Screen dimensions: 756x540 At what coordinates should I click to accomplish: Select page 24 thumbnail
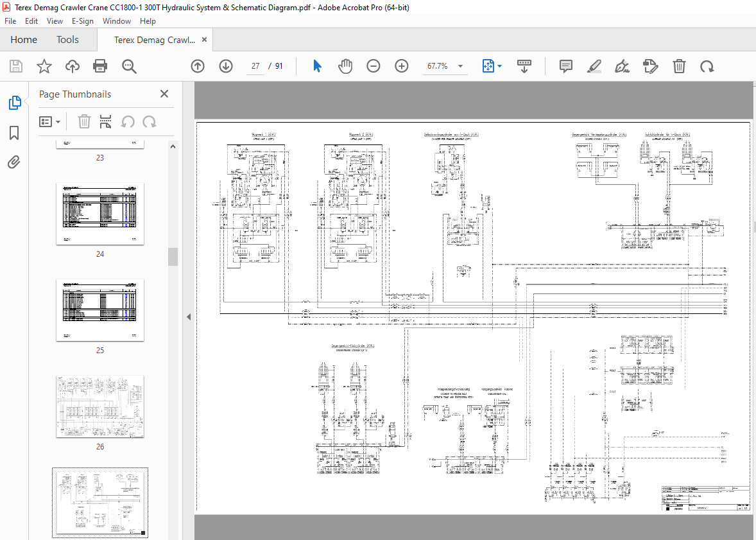(x=100, y=214)
